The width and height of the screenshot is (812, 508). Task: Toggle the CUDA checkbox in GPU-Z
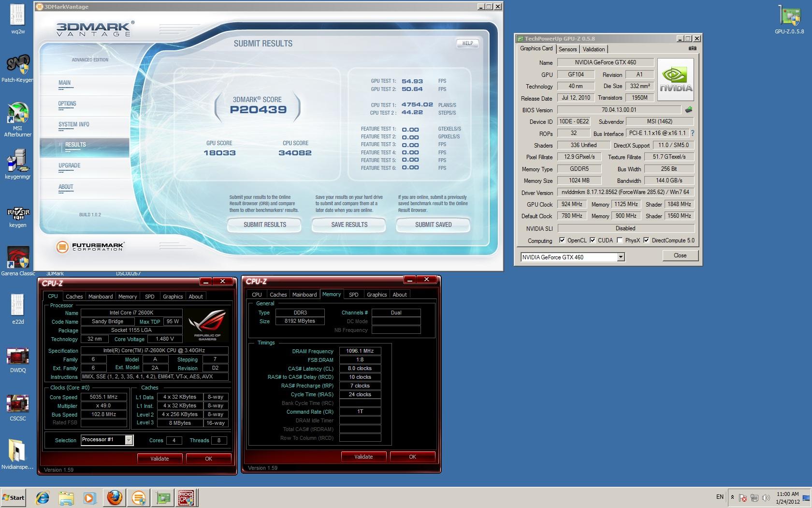pos(593,240)
